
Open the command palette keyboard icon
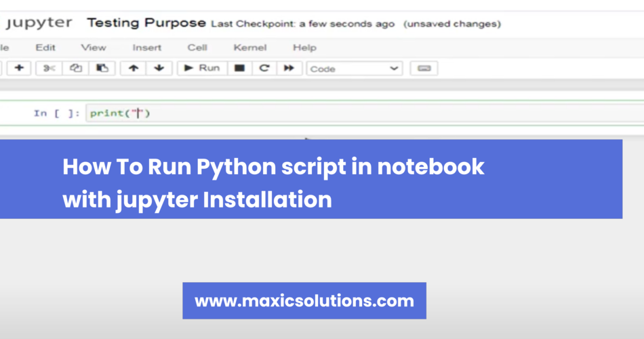click(x=424, y=68)
